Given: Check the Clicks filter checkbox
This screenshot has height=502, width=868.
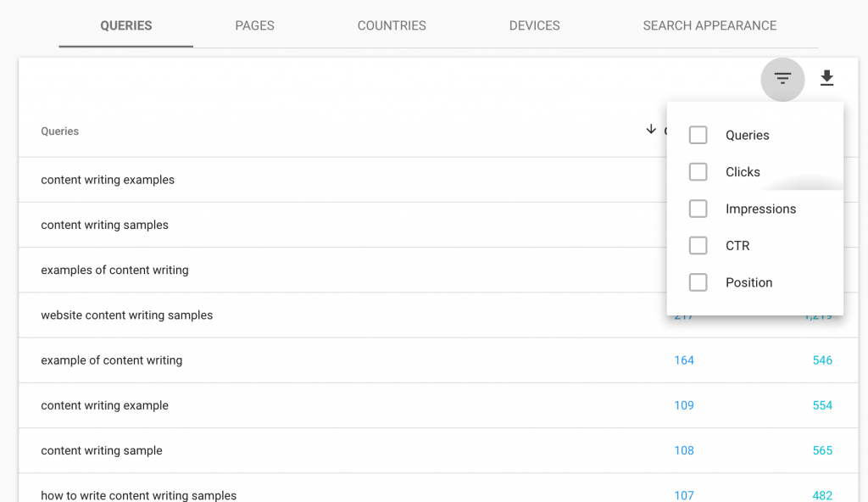Looking at the screenshot, I should point(698,171).
